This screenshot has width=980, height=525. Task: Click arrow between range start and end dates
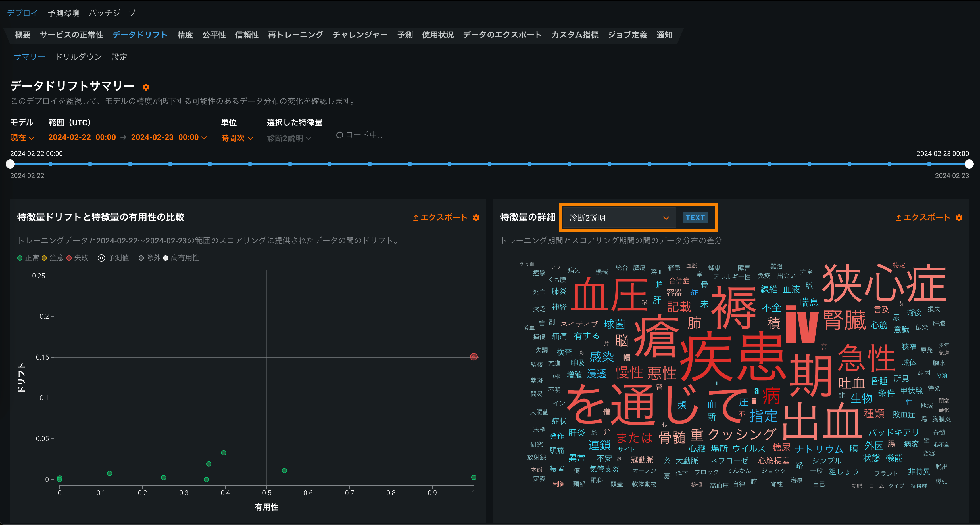[x=123, y=138]
